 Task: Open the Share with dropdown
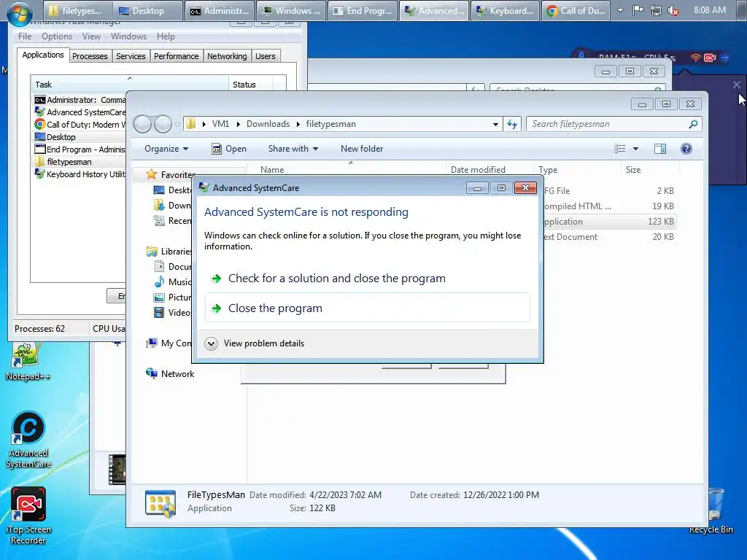293,149
